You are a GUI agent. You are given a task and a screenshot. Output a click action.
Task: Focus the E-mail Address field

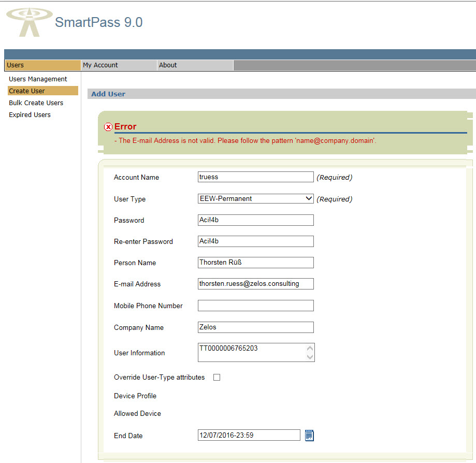[256, 284]
